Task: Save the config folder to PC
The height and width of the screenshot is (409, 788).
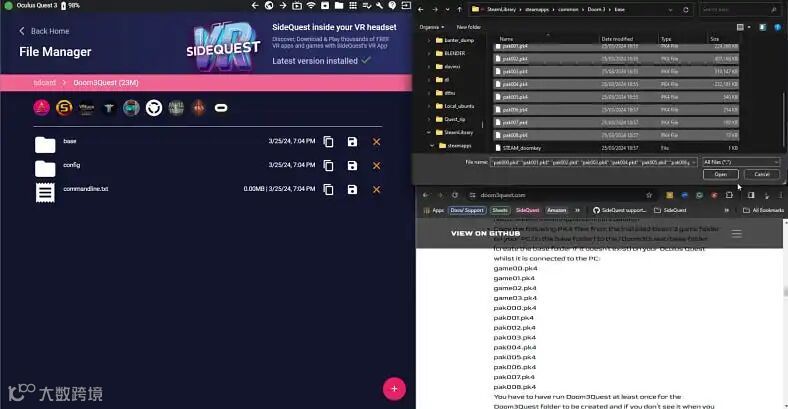Action: 352,166
